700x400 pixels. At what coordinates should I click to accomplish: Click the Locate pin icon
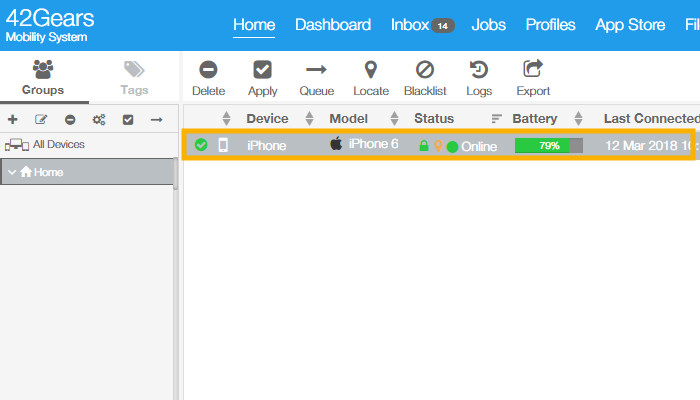coord(371,70)
